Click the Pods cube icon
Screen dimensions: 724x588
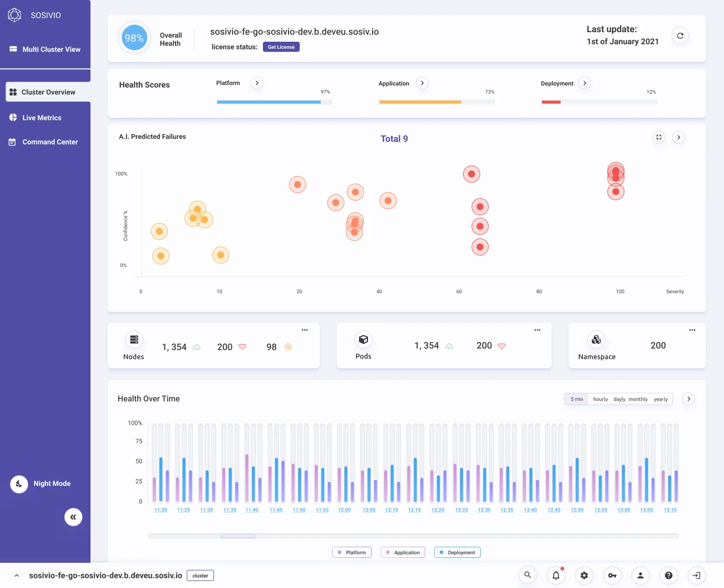pos(364,340)
